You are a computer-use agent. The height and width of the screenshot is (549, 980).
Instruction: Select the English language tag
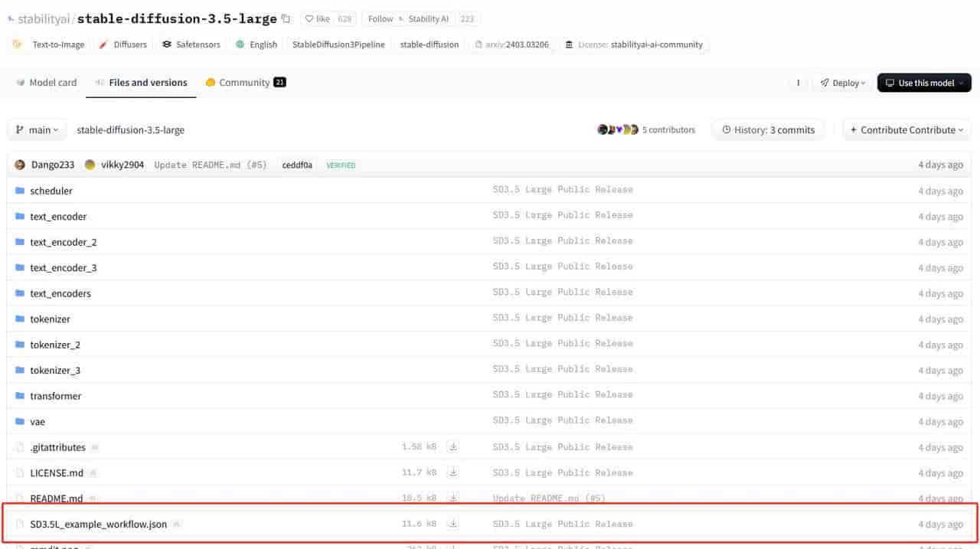(x=256, y=44)
